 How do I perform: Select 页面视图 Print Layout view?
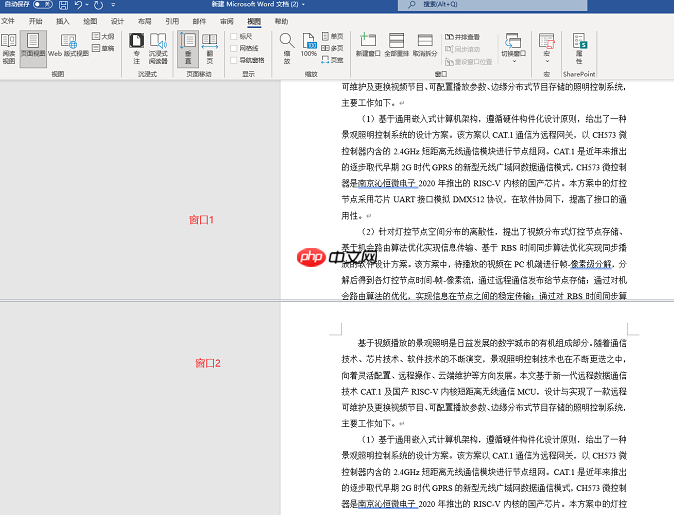click(x=33, y=48)
